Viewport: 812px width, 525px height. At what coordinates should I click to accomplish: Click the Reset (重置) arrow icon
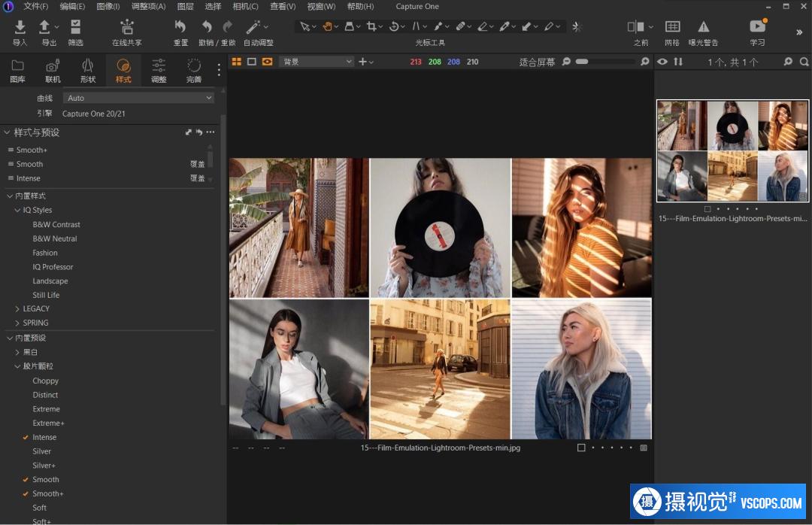pyautogui.click(x=180, y=26)
